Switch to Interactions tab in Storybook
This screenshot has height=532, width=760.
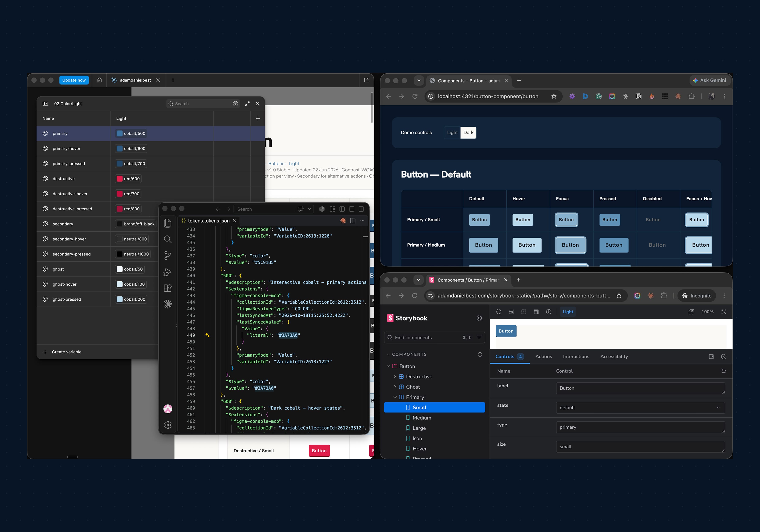pos(576,357)
